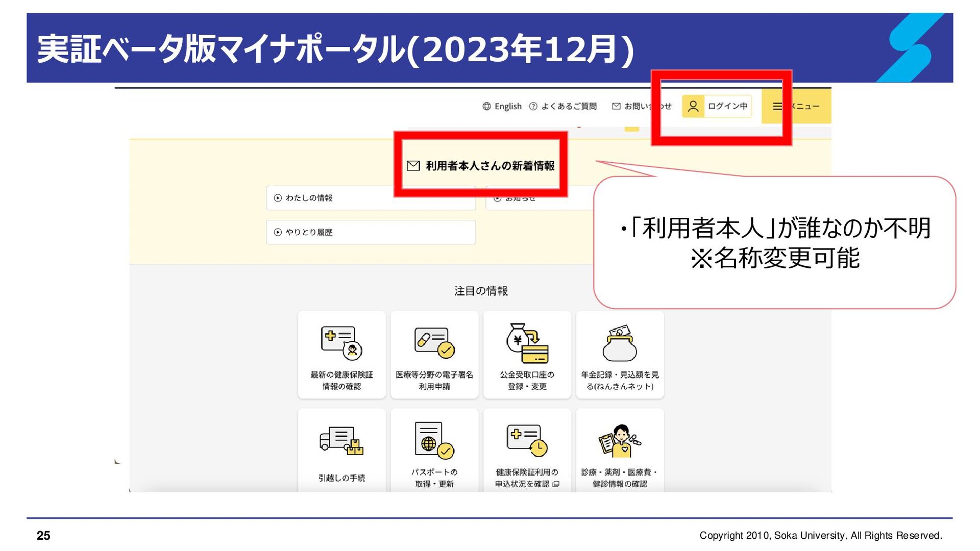This screenshot has width=980, height=551.
Task: Open 医療等分野の電子署名利用申請 card icon
Action: click(434, 342)
